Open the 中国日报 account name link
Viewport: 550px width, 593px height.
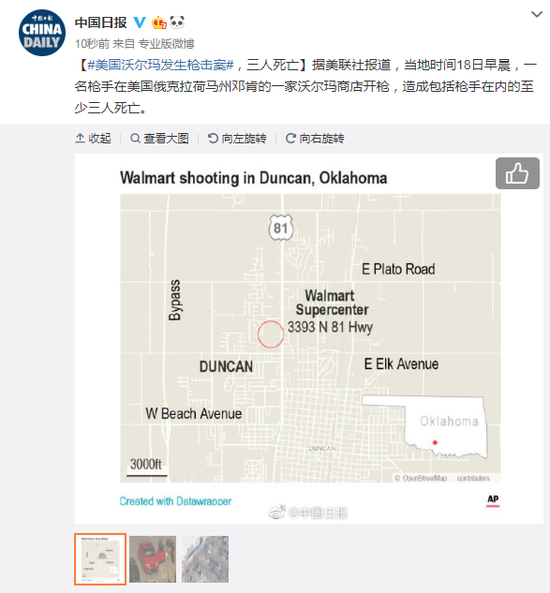(101, 22)
